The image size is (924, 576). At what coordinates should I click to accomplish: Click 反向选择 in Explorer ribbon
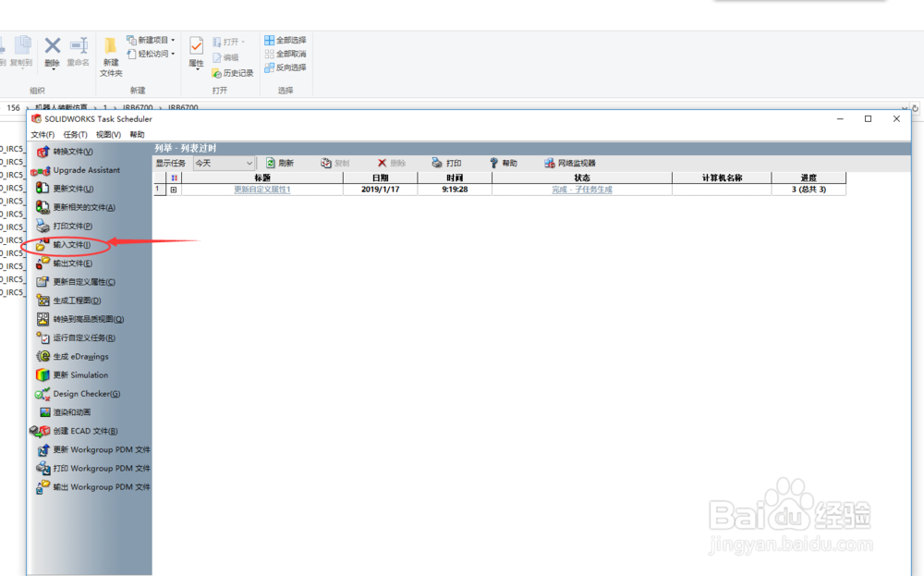[286, 67]
